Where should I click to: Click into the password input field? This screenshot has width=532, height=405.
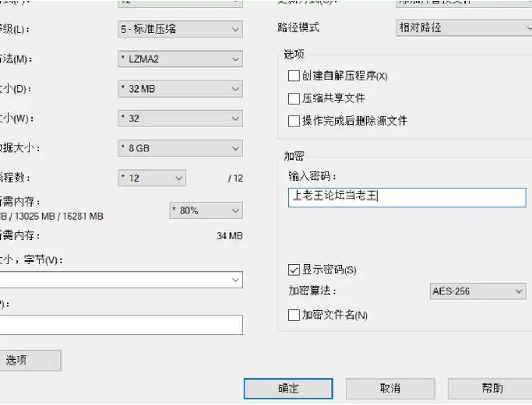(407, 197)
